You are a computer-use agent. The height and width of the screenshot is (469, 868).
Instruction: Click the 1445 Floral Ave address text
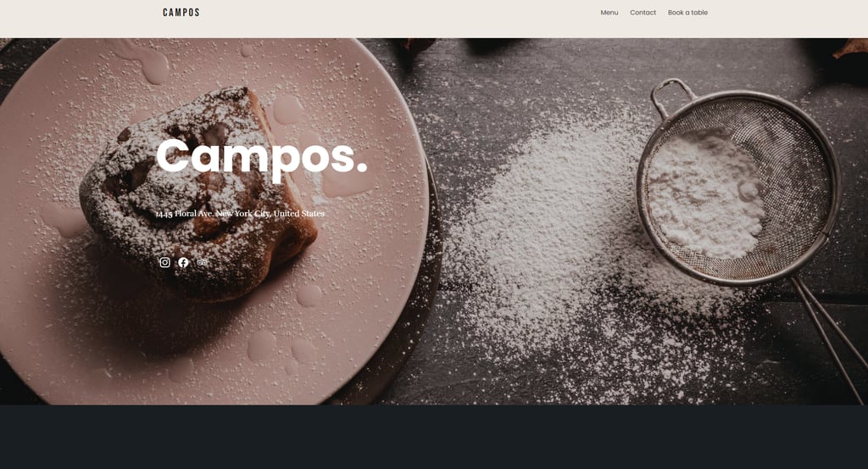point(240,214)
